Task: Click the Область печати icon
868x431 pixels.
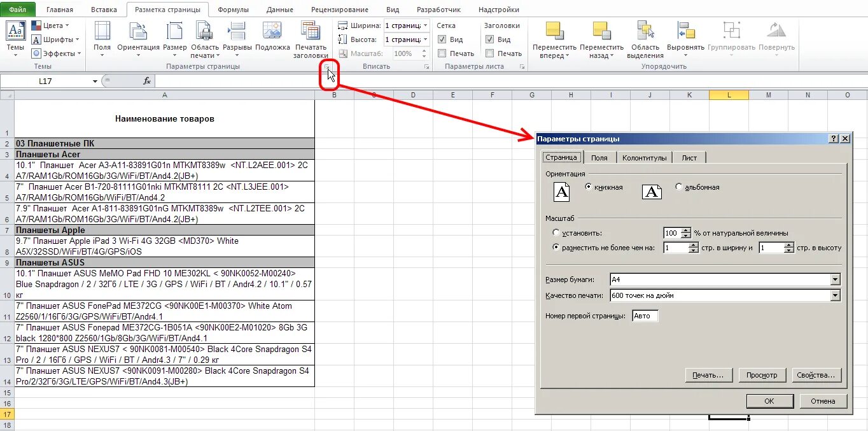Action: tap(204, 31)
